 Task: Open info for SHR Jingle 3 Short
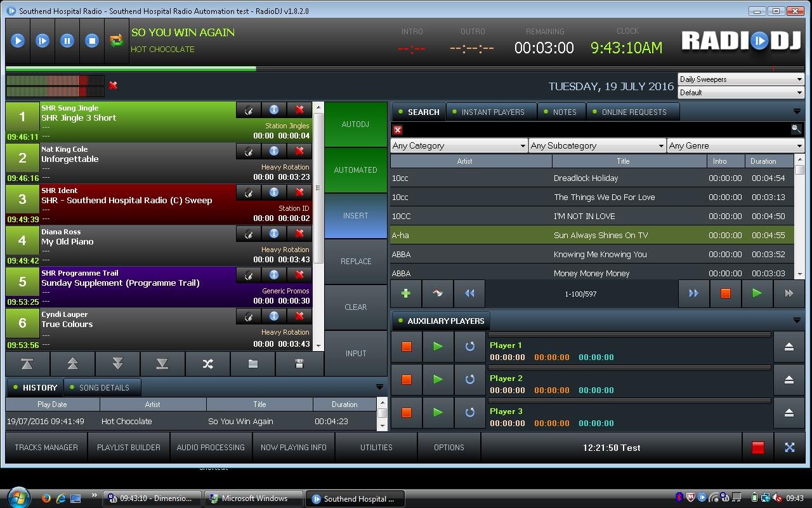coord(274,110)
